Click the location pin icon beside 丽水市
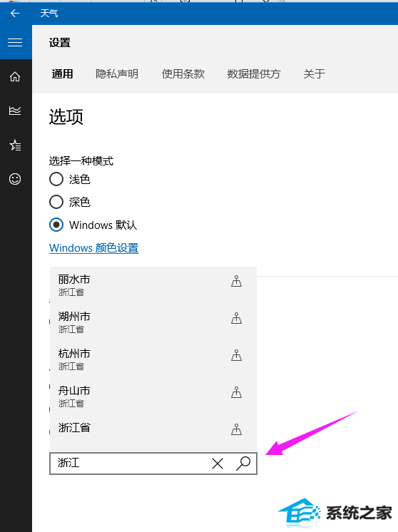This screenshot has height=532, width=398. [x=237, y=281]
